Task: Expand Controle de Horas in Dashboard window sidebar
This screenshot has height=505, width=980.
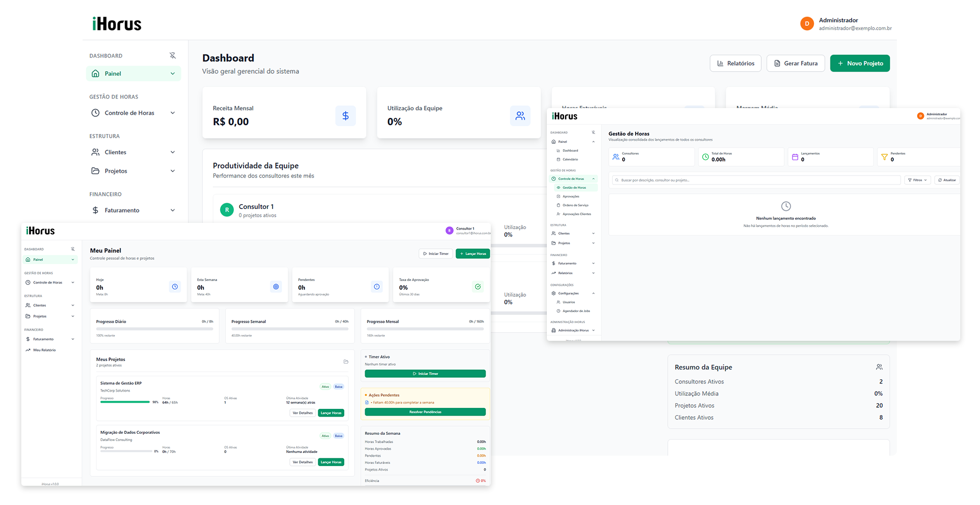Action: pos(172,113)
